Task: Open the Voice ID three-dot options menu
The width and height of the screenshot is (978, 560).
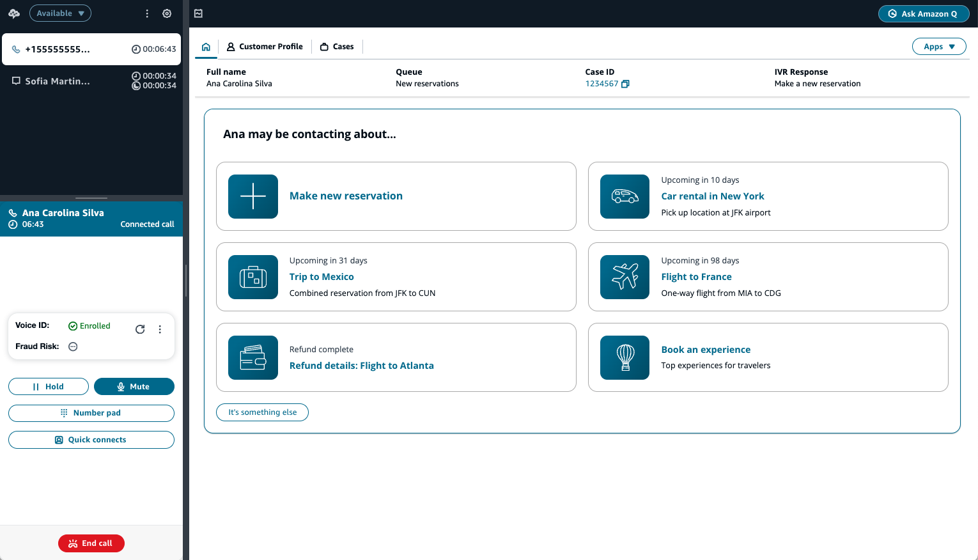Action: pyautogui.click(x=160, y=329)
